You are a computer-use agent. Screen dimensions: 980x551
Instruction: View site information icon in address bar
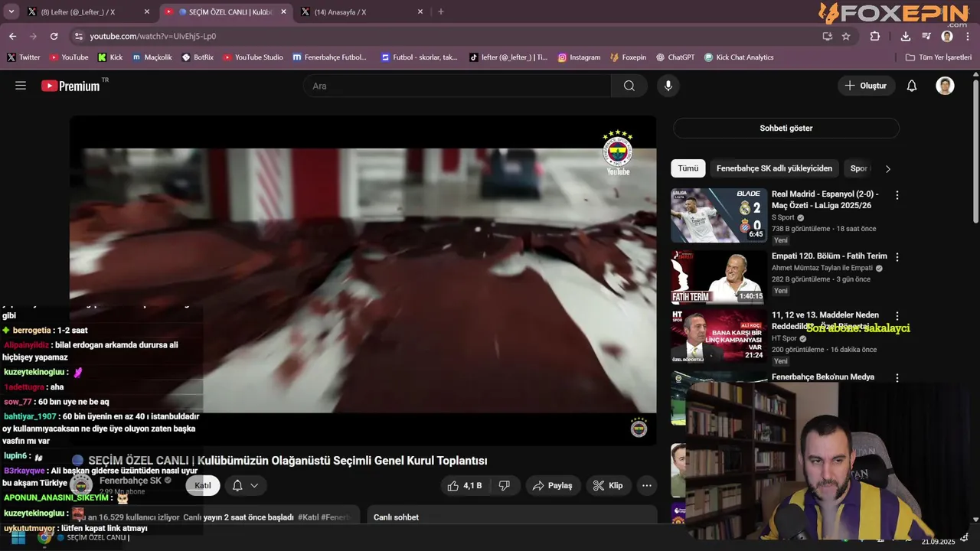click(78, 36)
